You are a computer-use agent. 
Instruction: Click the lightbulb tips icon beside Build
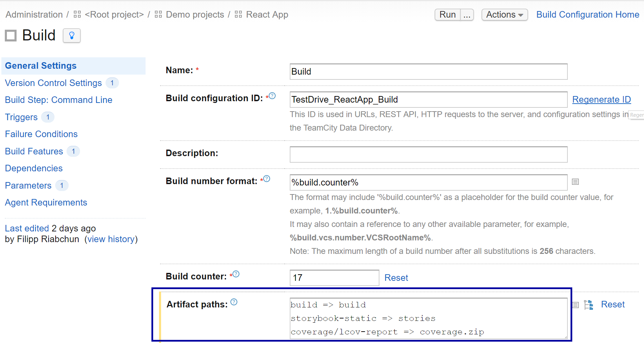coord(72,36)
